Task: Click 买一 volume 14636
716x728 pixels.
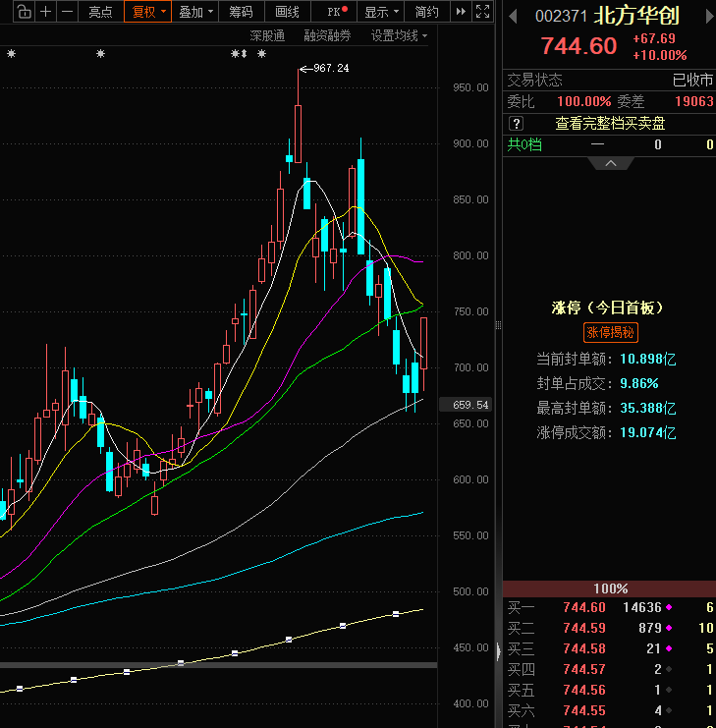Action: coord(642,607)
